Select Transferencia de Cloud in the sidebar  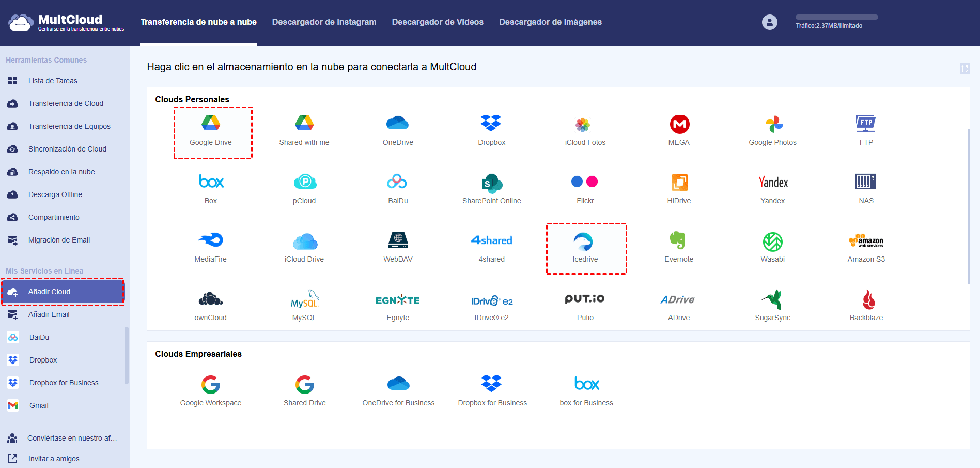65,103
